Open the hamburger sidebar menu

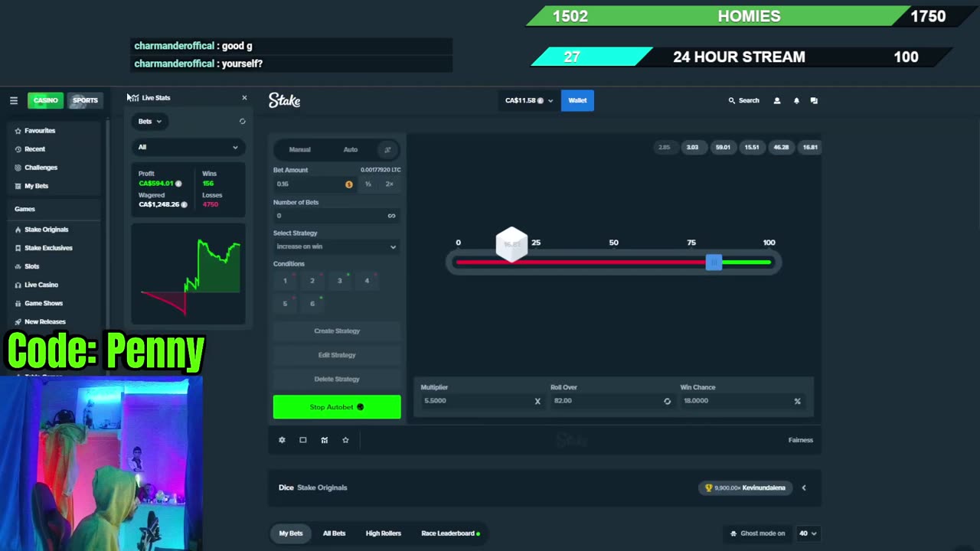coord(14,100)
